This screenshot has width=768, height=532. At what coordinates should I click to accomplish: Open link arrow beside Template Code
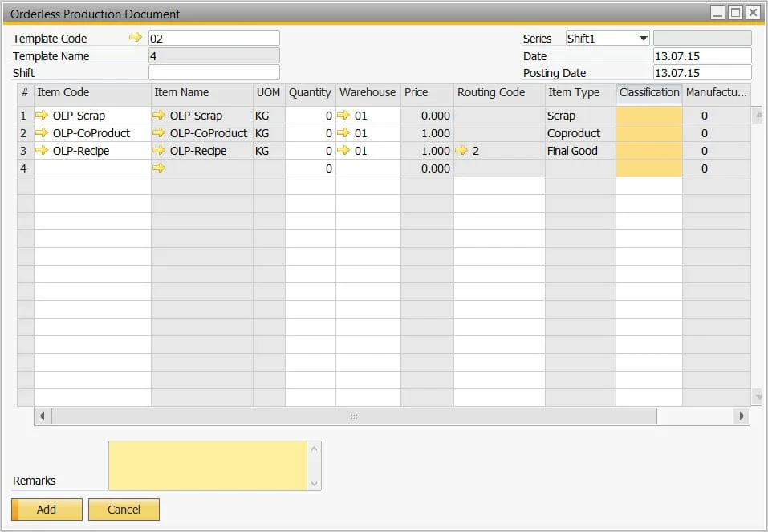click(135, 37)
